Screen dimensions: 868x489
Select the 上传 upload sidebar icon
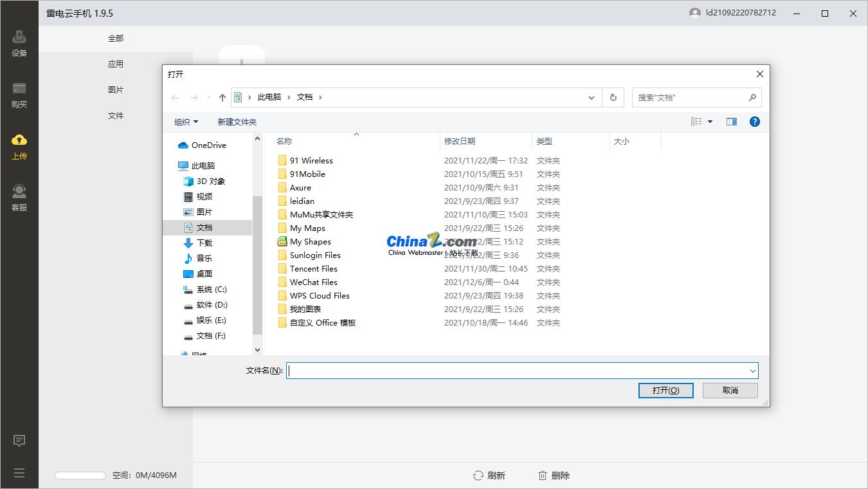pos(19,146)
